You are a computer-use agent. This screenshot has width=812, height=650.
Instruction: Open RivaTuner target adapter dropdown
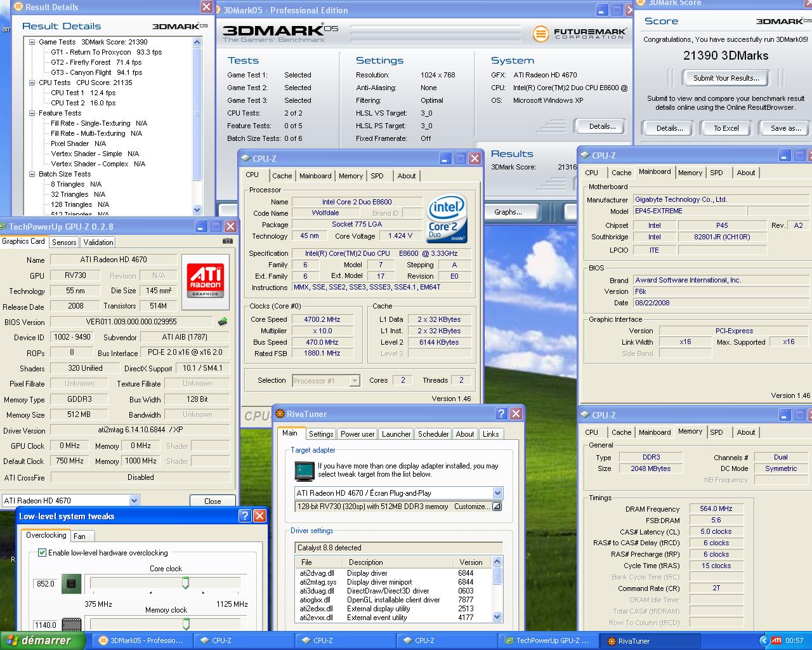coord(497,493)
